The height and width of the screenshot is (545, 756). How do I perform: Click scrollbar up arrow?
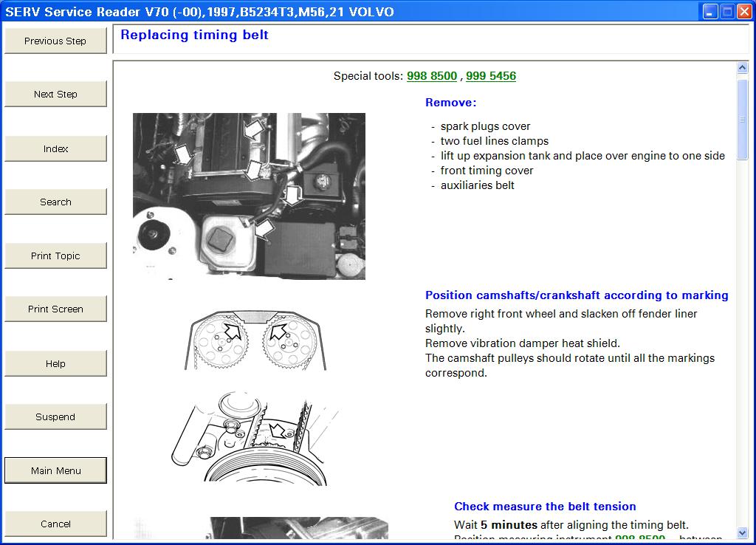point(743,67)
